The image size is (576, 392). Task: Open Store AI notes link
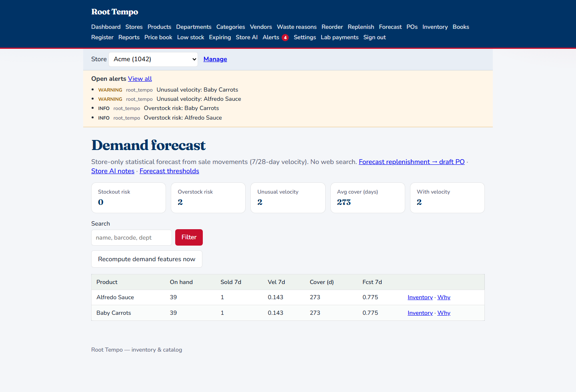click(113, 171)
